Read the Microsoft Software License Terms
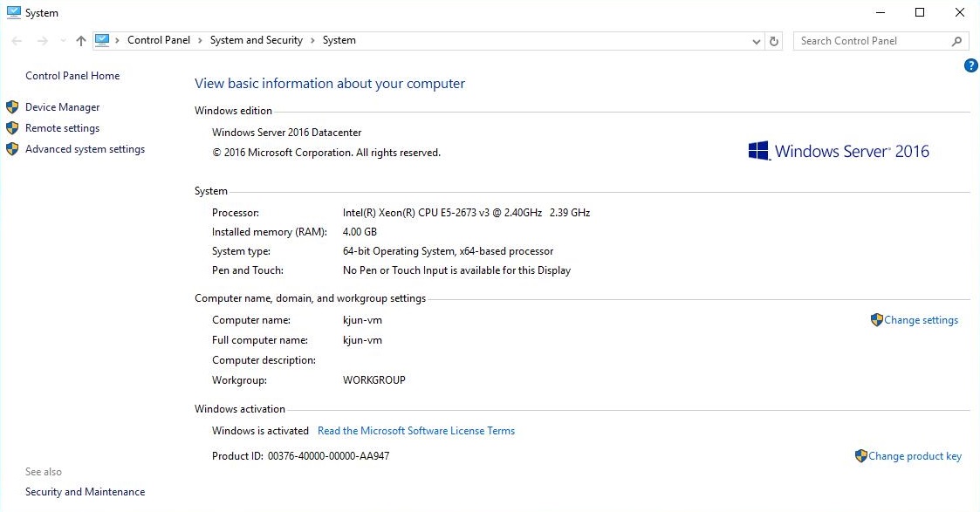Screen dimensions: 980x512 tap(416, 431)
